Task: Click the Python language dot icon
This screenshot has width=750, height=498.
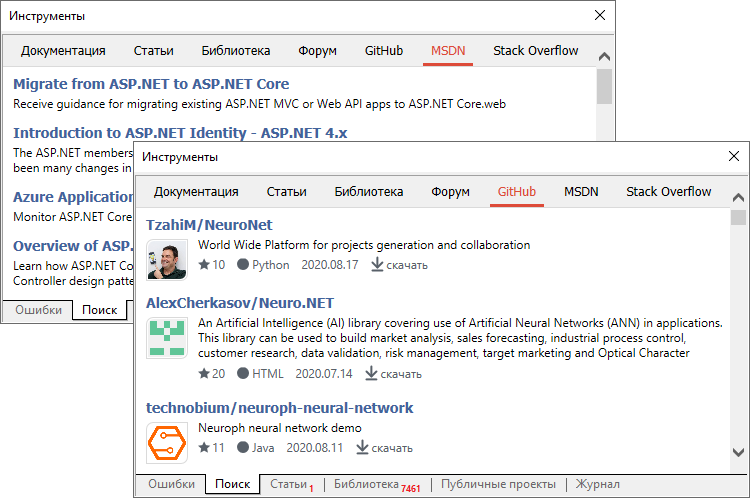Action: [243, 264]
